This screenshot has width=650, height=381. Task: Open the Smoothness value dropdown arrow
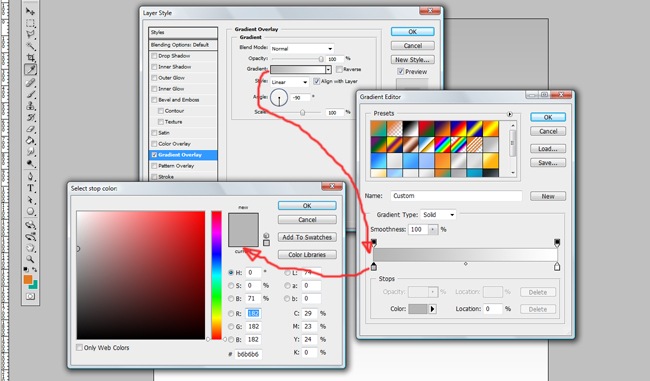click(433, 229)
